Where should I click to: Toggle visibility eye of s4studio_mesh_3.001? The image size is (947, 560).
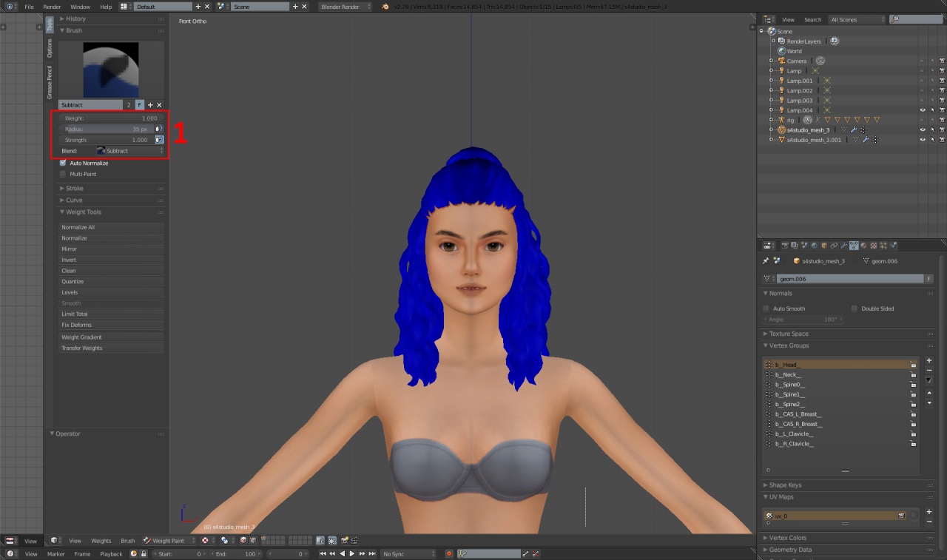pos(922,139)
